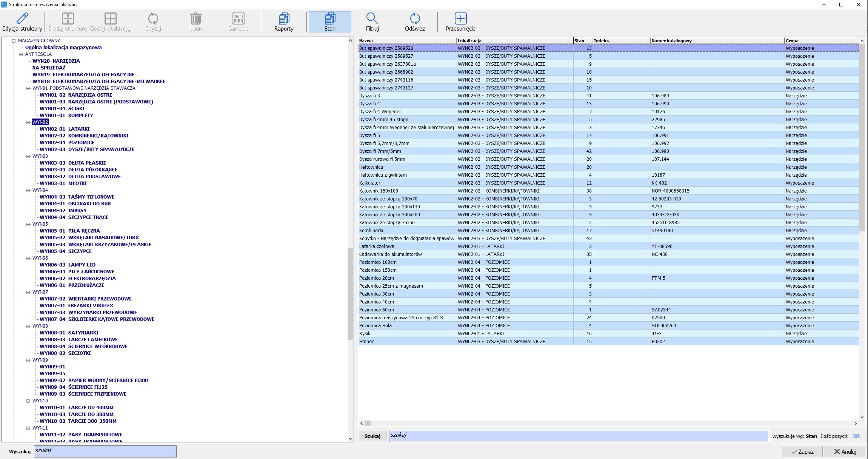The image size is (868, 459).
Task: Click the Odśwież refresh icon
Action: [x=415, y=18]
